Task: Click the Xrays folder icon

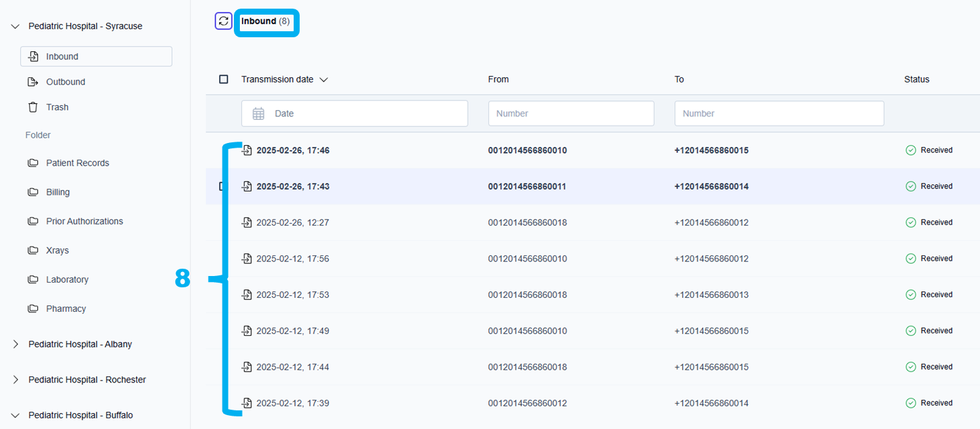Action: (x=33, y=251)
